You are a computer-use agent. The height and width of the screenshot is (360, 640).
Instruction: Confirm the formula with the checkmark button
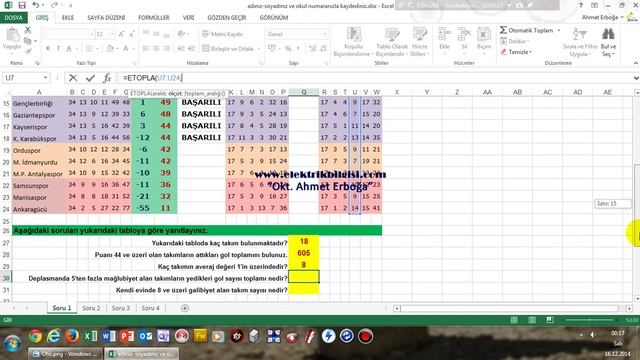[x=90, y=78]
